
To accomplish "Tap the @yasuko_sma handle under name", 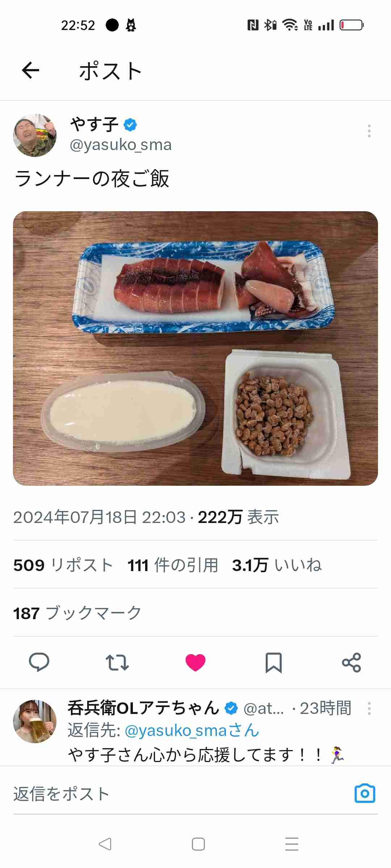I will [121, 145].
